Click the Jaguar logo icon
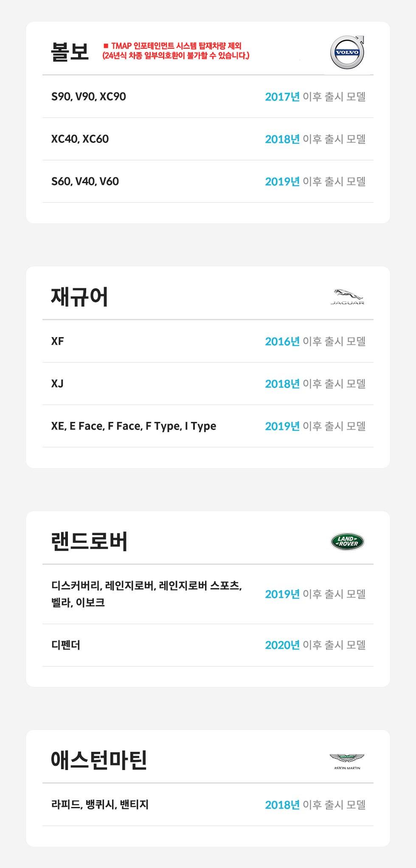This screenshot has width=416, height=868. point(347,297)
